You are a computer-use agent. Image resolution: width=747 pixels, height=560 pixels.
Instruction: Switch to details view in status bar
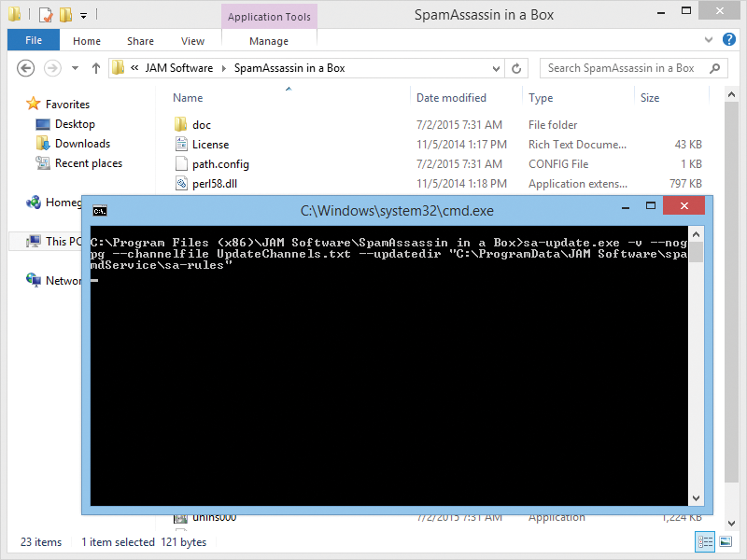706,541
